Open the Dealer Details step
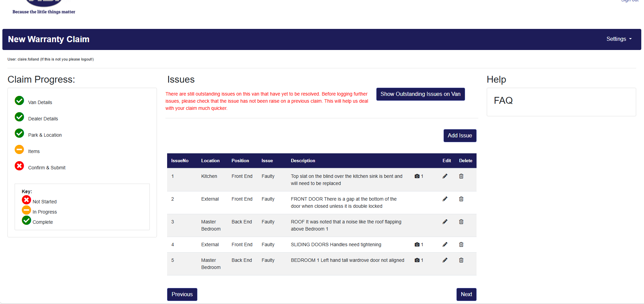 click(43, 119)
